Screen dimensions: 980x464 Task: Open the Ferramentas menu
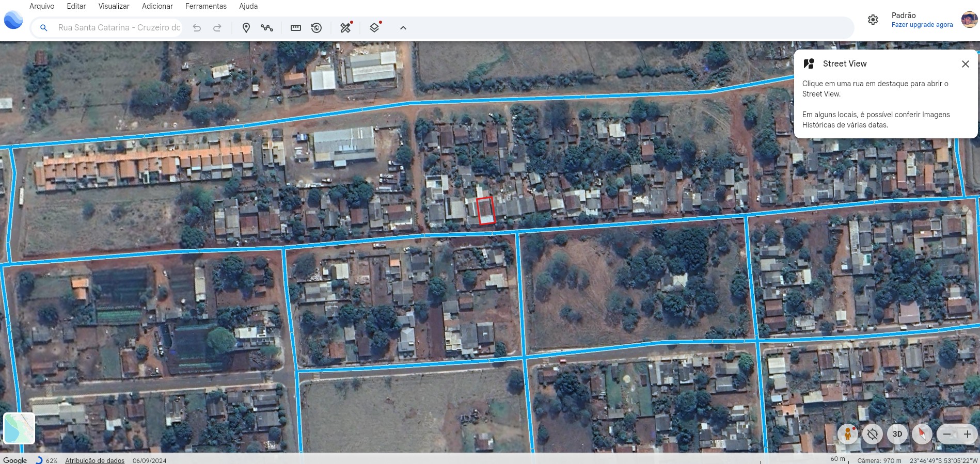[206, 6]
